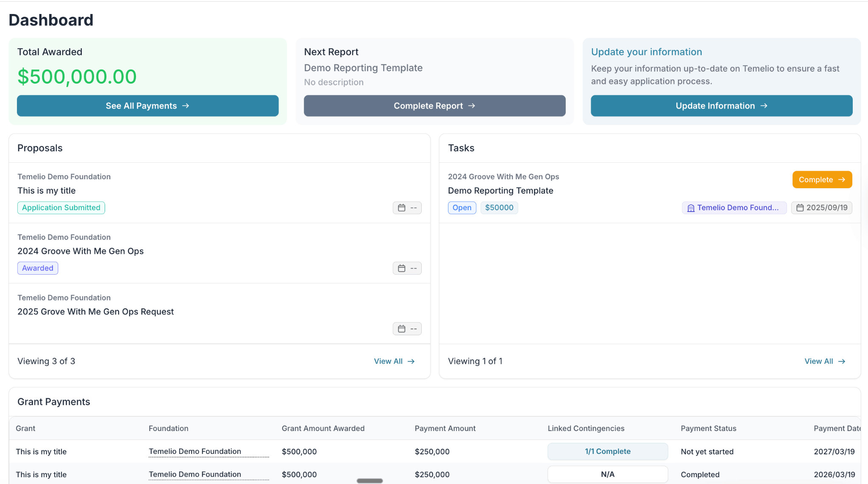Click the Grant Amount Awarded column header
The height and width of the screenshot is (484, 868).
click(323, 428)
